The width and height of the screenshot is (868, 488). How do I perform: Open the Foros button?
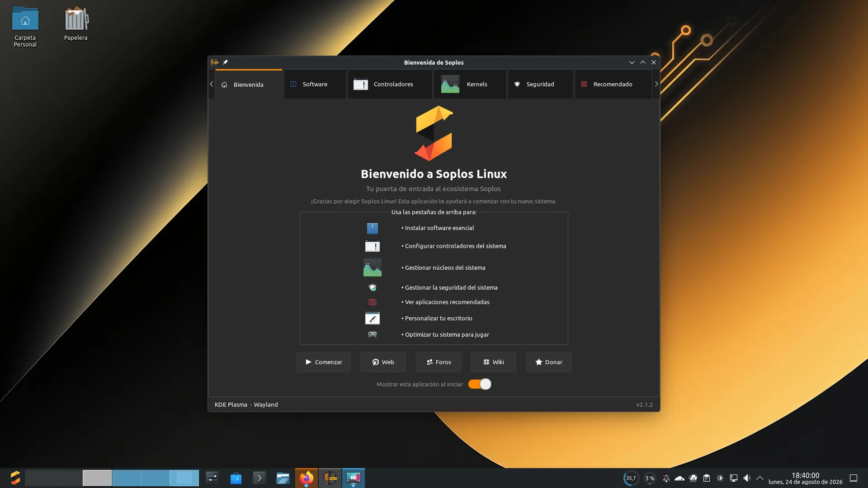point(439,362)
